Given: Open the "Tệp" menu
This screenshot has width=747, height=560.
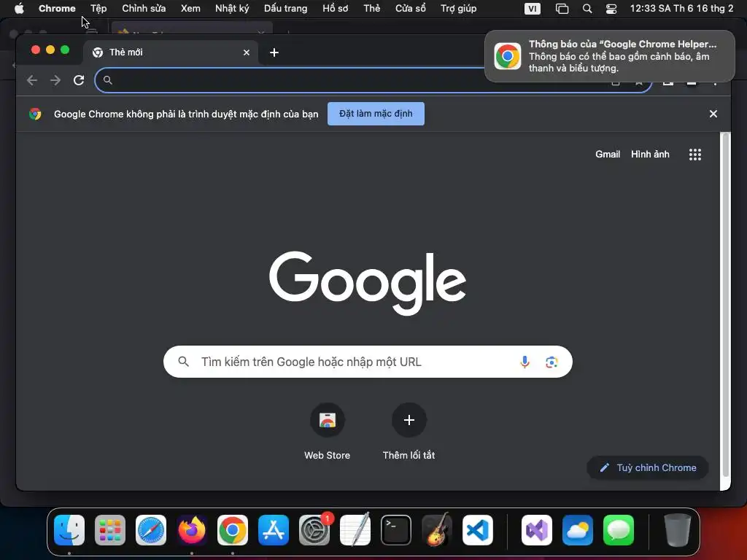Looking at the screenshot, I should [x=98, y=9].
